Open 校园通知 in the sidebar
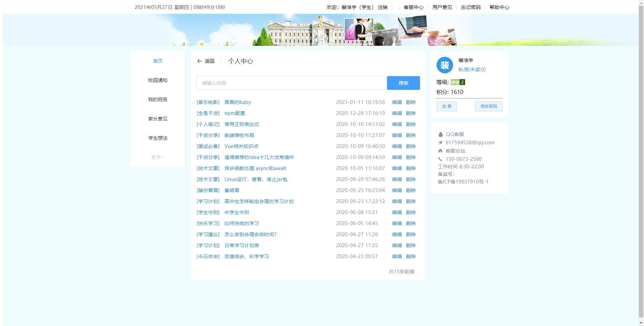Viewport: 644px width, 326px height. point(158,80)
